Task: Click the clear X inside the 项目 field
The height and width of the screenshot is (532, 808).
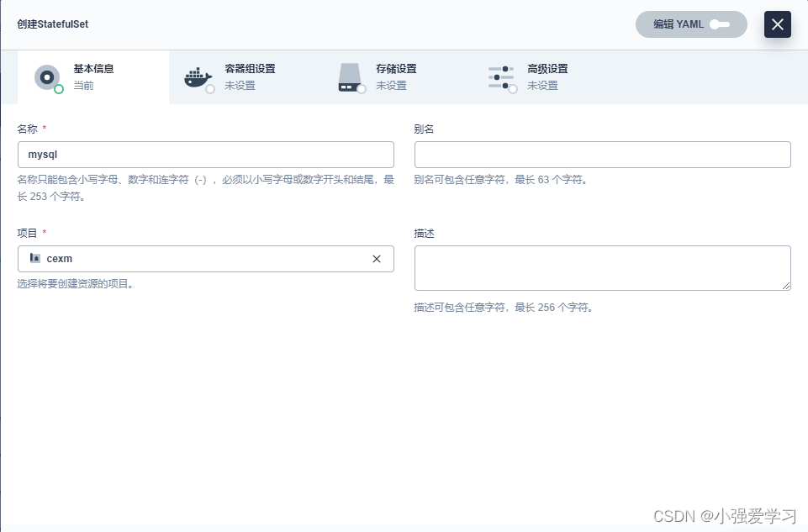Action: coord(377,259)
